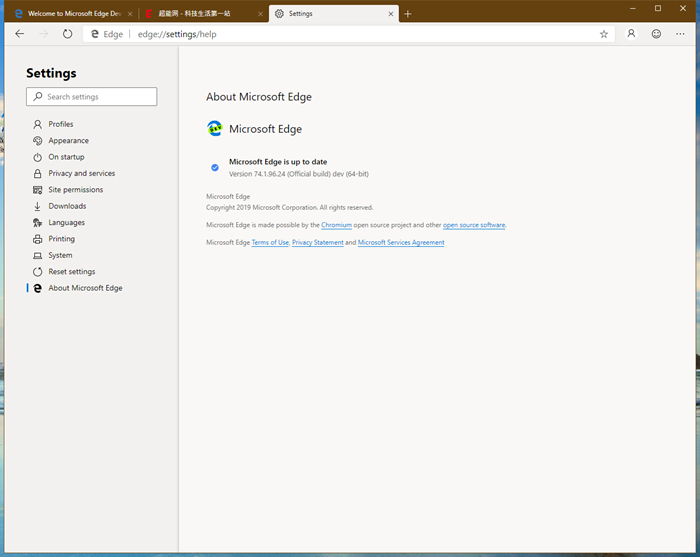Open Languages settings
700x557 pixels.
[67, 222]
